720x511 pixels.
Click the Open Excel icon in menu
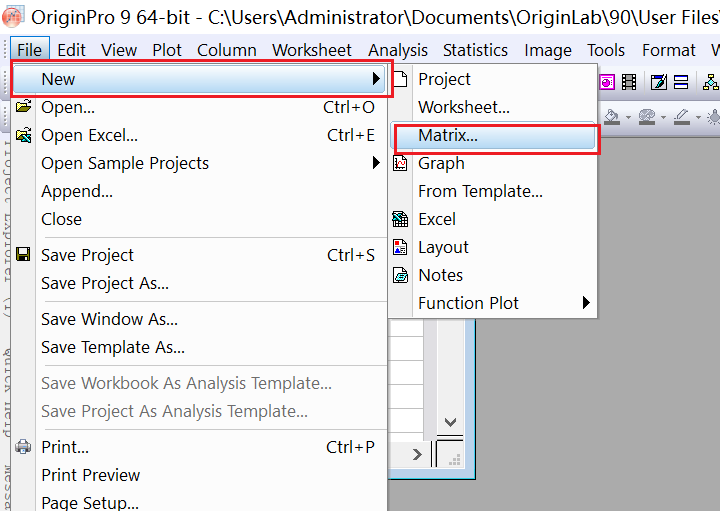pos(23,135)
